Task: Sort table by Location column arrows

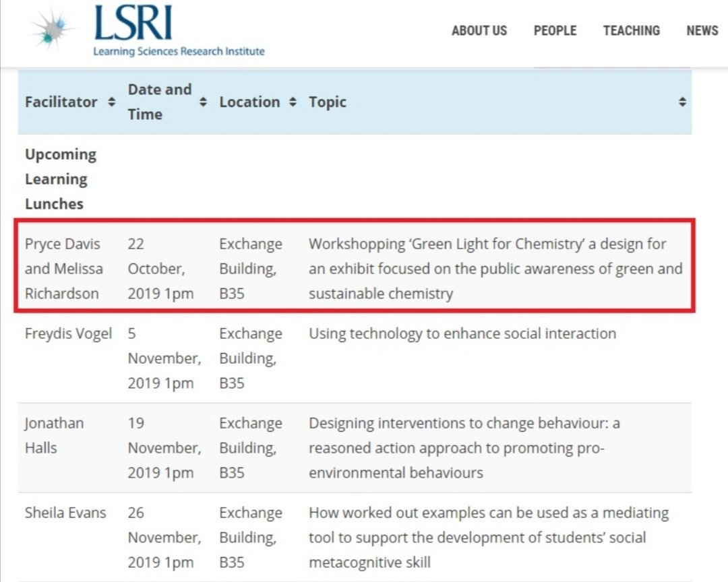Action: [x=293, y=102]
